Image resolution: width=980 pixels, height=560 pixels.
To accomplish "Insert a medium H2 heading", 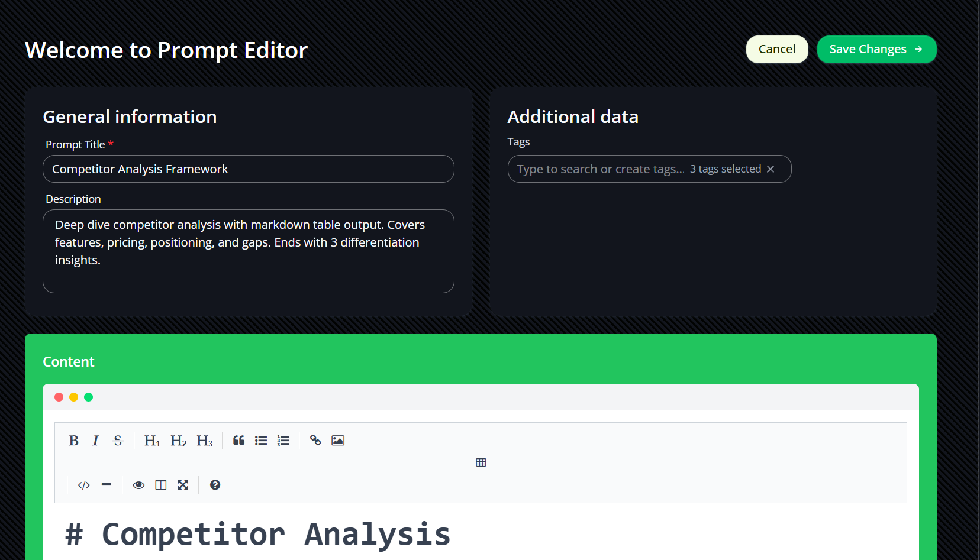I will pyautogui.click(x=178, y=441).
